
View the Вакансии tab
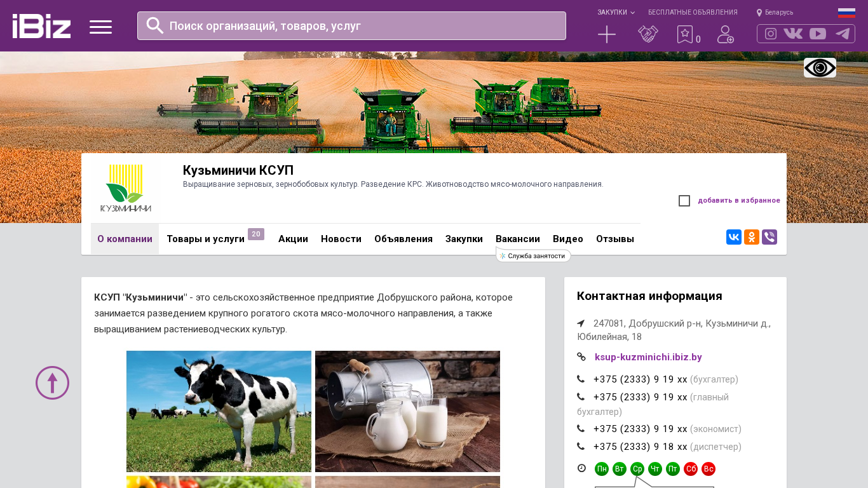point(518,239)
